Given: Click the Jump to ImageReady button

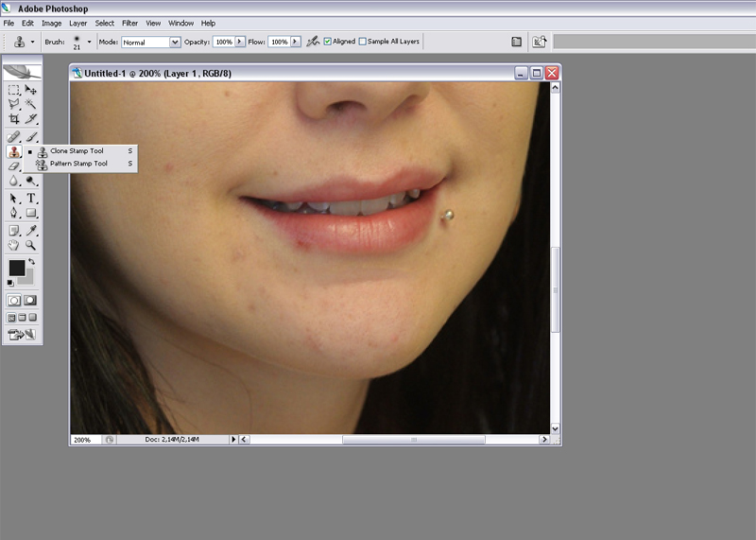Looking at the screenshot, I should pos(22,334).
